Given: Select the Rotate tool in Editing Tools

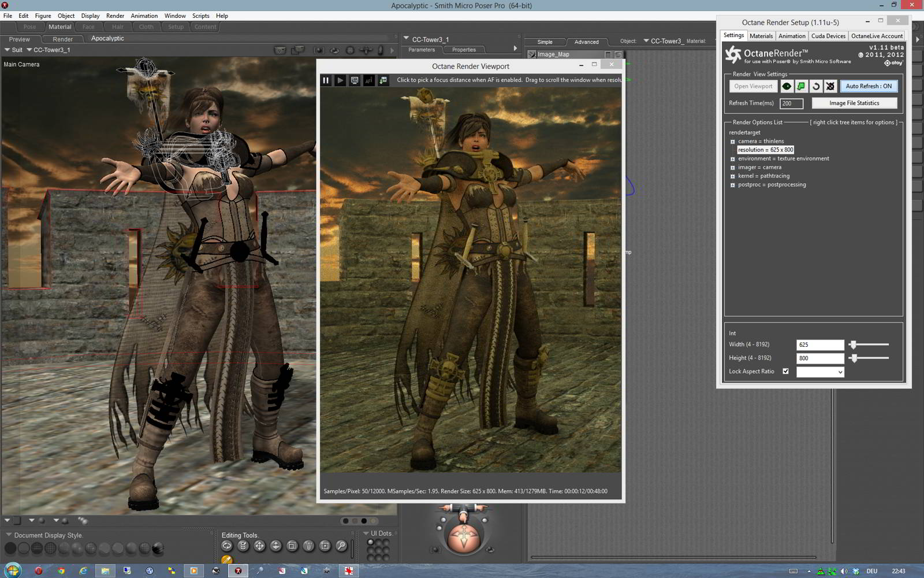Looking at the screenshot, I should point(227,546).
